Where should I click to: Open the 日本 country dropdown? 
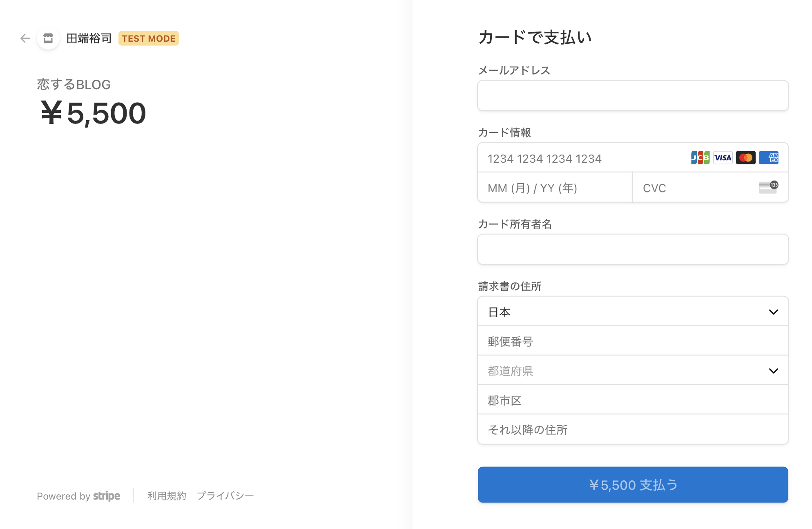click(x=633, y=312)
